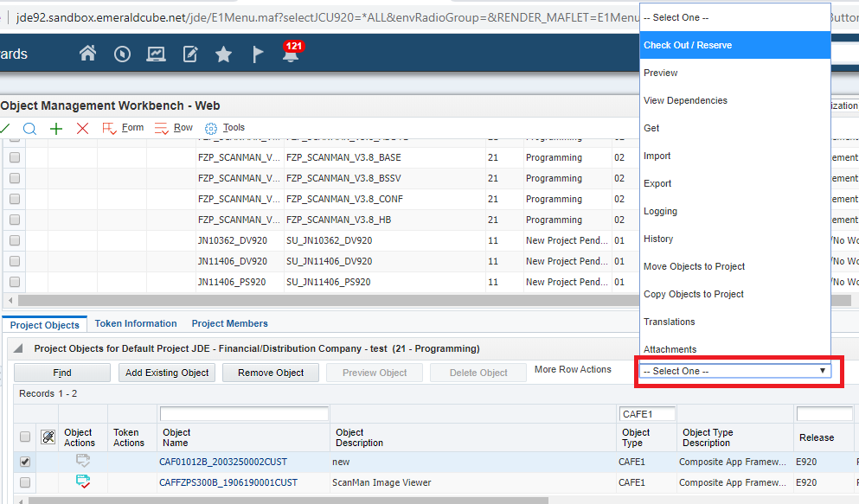Open CAFFZPS300B_1906190001CUST object link
859x504 pixels.
(228, 482)
